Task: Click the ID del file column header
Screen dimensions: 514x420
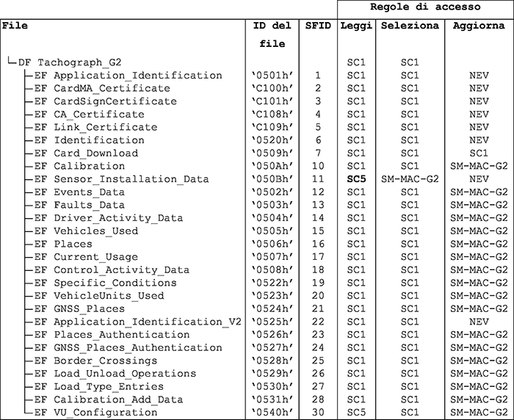Action: click(272, 35)
